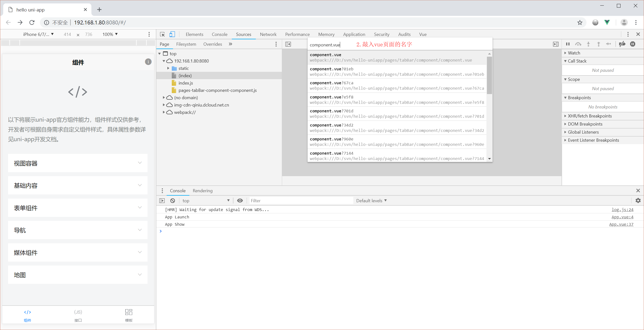
Task: Toggle the device toolbar icon
Action: (172, 34)
